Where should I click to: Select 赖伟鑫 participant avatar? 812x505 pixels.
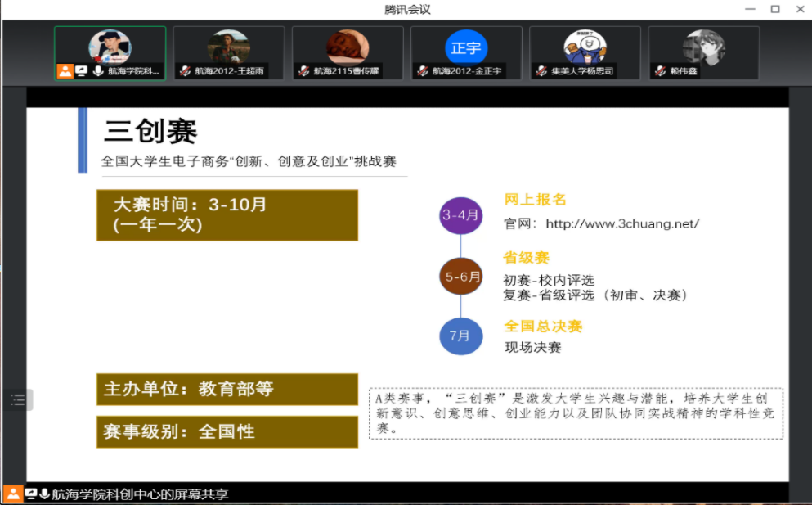coord(703,47)
